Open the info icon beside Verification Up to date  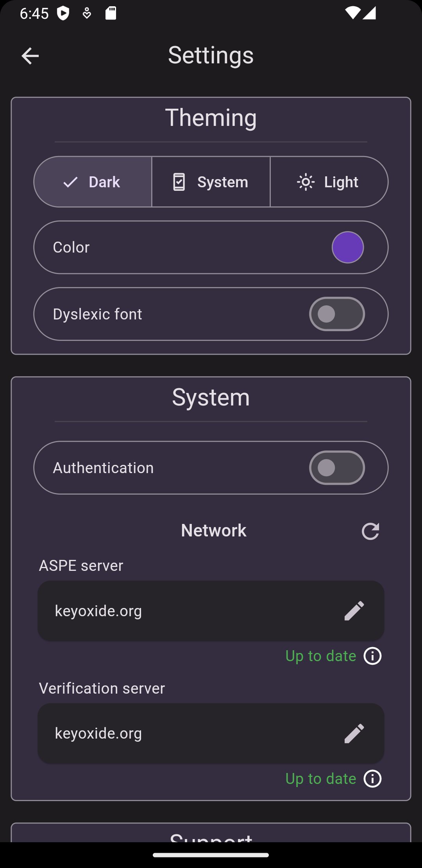click(372, 779)
